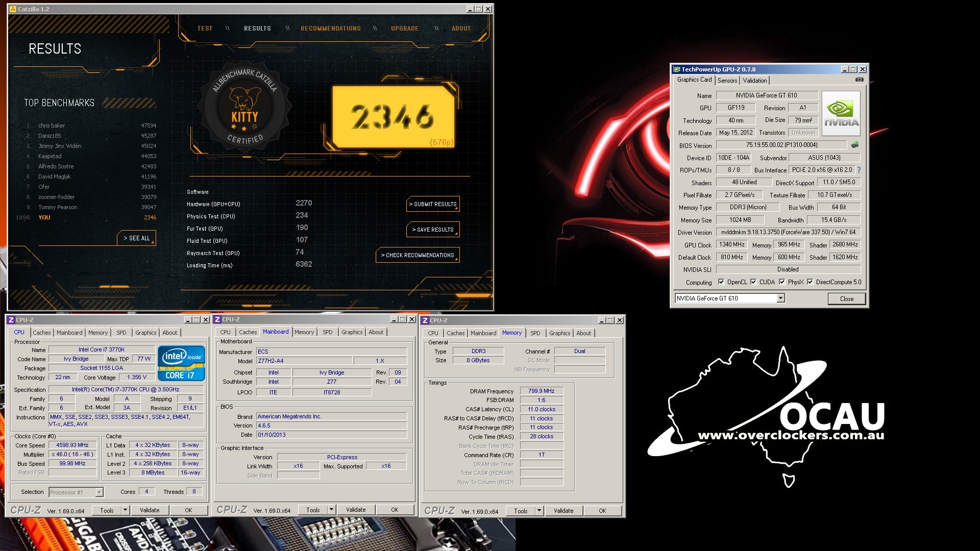Click the SUBMIT RESULTS button

[433, 204]
